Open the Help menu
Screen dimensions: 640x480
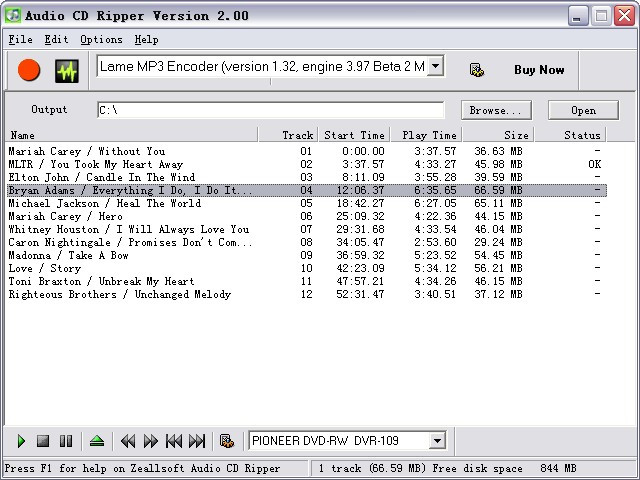point(147,40)
